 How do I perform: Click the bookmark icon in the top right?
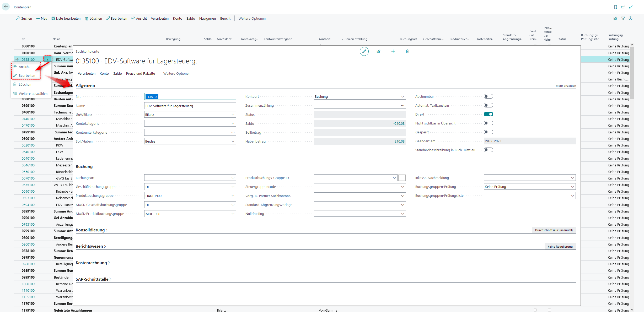tap(615, 7)
